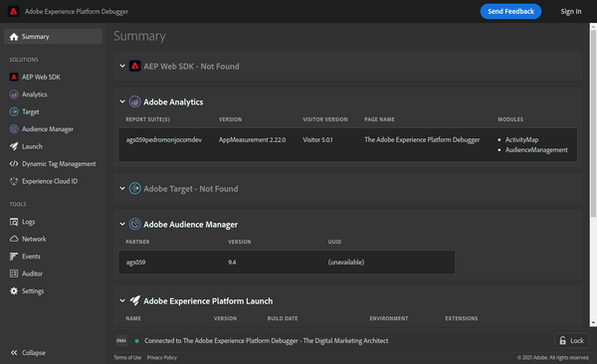Click the Analytics sidebar icon

pos(14,94)
